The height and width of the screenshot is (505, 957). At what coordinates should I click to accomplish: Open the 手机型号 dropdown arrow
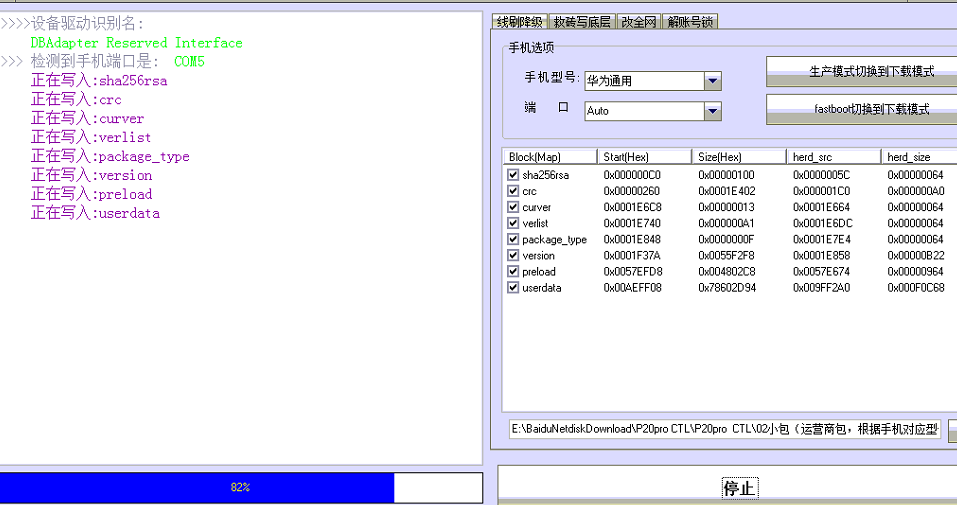coord(712,81)
